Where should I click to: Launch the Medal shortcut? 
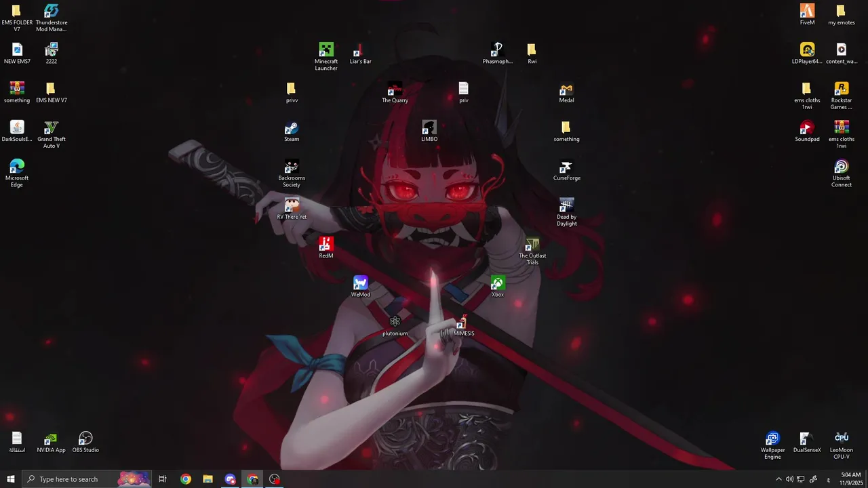tap(566, 89)
